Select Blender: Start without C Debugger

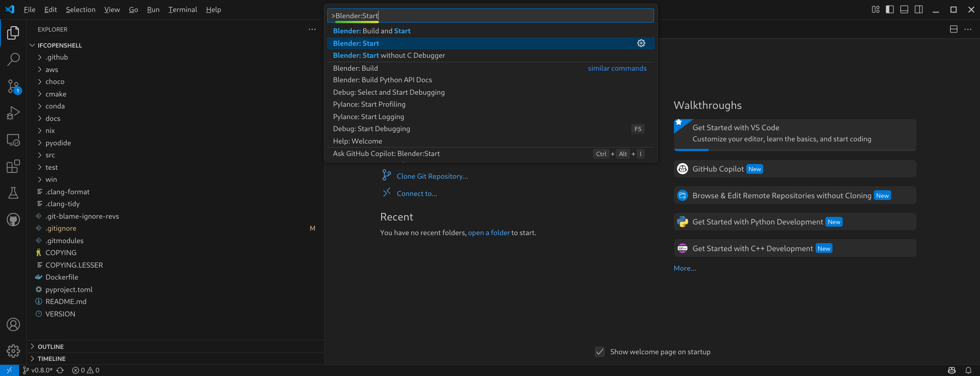coord(490,56)
